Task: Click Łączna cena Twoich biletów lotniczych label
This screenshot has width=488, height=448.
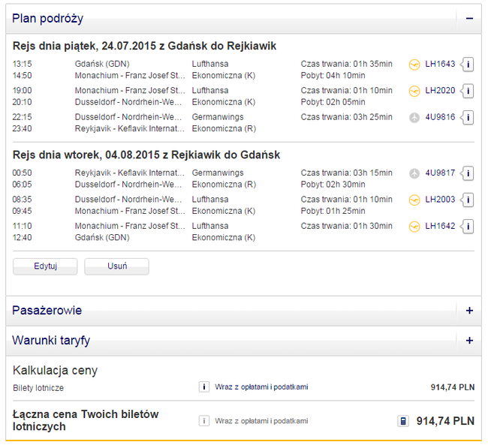Action: pyautogui.click(x=86, y=420)
